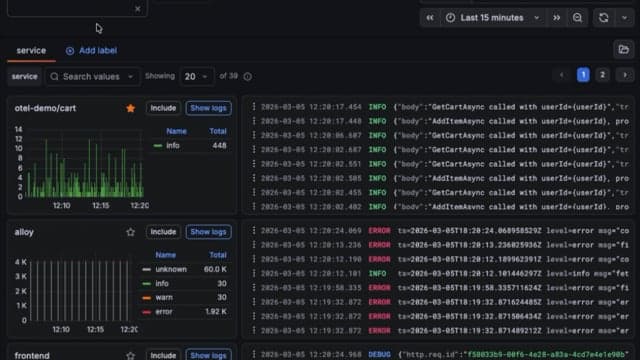The image size is (640, 360).
Task: Shift time range backward
Action: [430, 18]
